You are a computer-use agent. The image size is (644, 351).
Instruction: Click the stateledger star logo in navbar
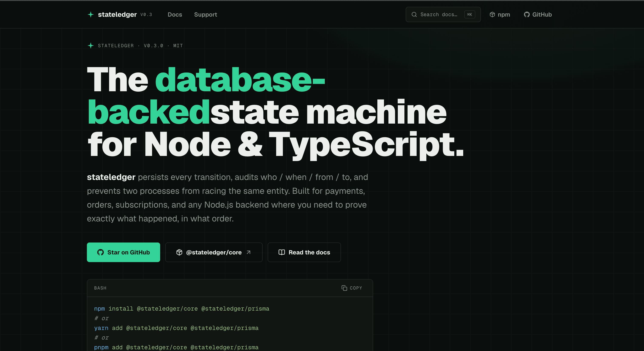click(91, 14)
